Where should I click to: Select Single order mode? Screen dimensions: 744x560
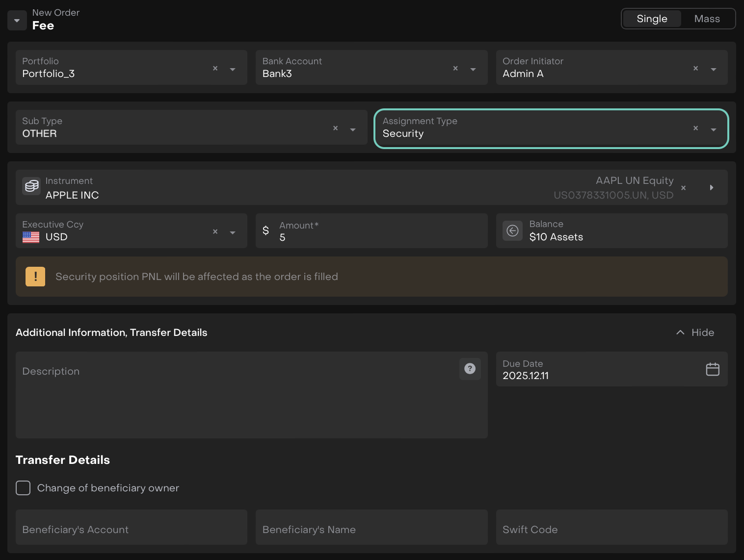(x=652, y=19)
